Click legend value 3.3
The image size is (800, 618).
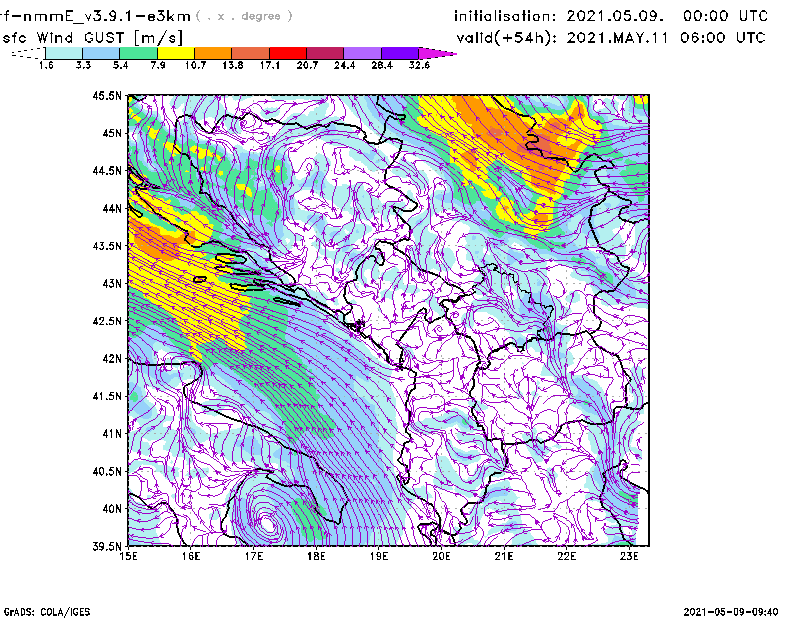[x=83, y=65]
